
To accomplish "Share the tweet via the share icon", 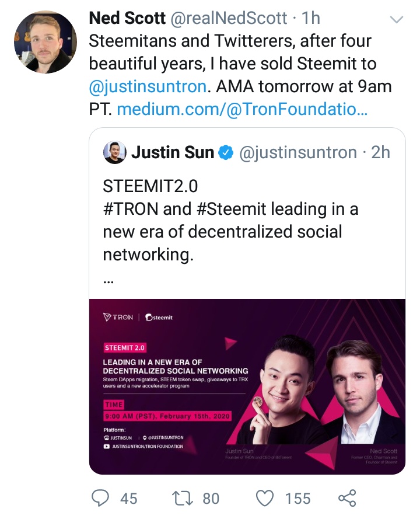I will click(347, 498).
